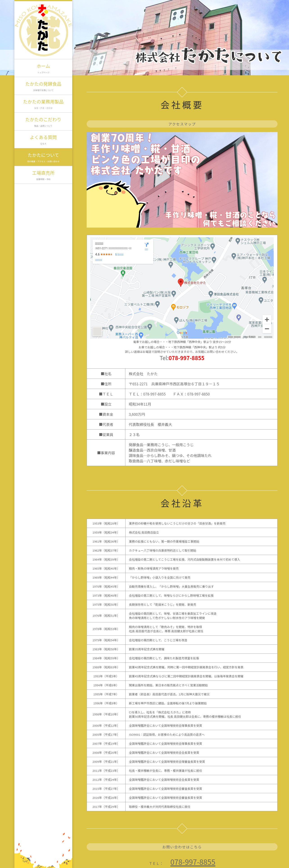Click the 昭和34年11月 established date cell
Image resolution: width=289 pixels, height=868 pixels.
201,404
